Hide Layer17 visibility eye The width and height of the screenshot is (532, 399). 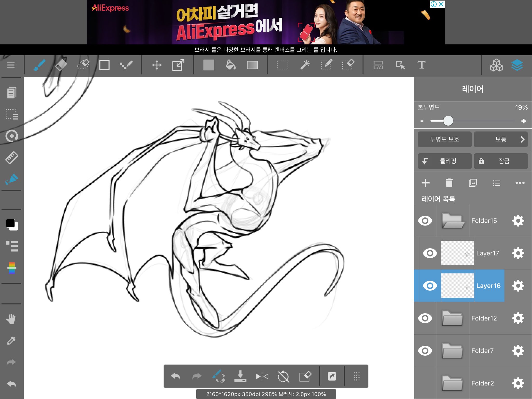430,253
